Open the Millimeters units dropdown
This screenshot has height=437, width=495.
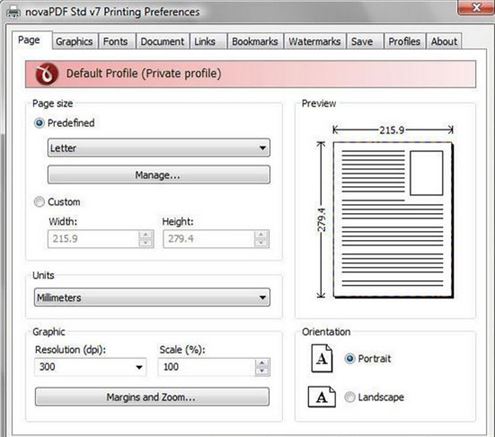click(152, 297)
